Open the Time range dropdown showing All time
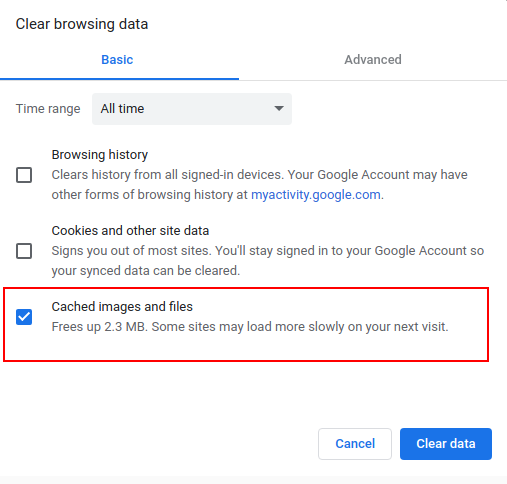The width and height of the screenshot is (507, 484). [x=192, y=109]
